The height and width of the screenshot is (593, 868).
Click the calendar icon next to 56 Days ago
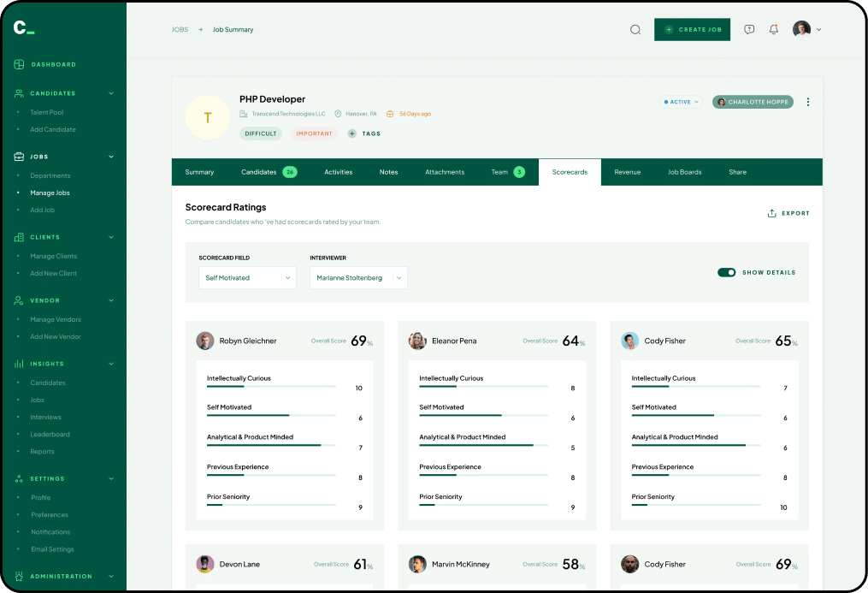[x=390, y=114]
